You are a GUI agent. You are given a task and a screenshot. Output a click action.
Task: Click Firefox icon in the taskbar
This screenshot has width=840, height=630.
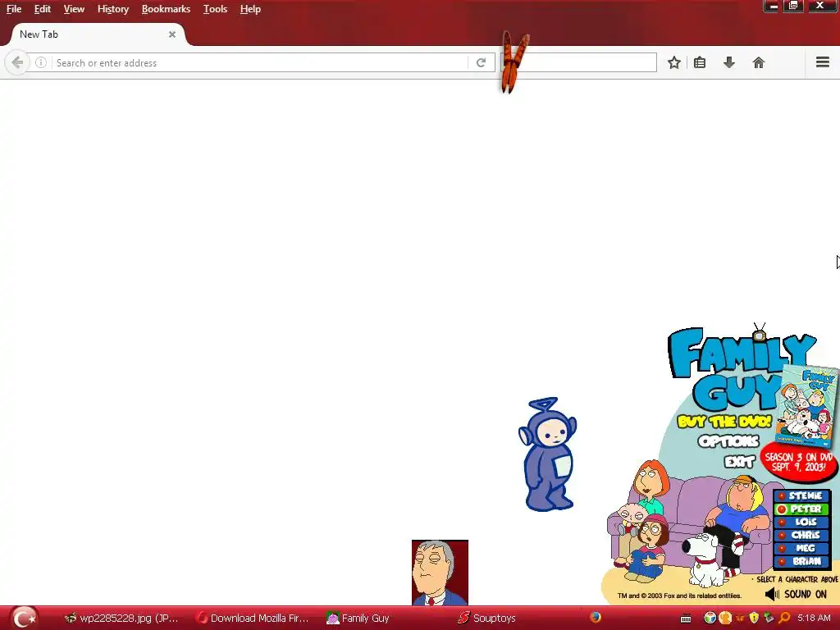pyautogui.click(x=596, y=618)
